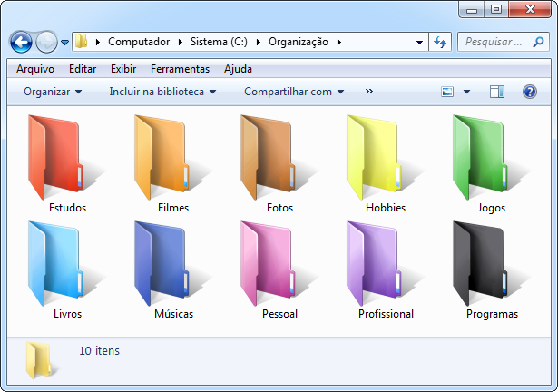The height and width of the screenshot is (392, 558).
Task: Change view using the view mode icon
Action: [x=447, y=92]
